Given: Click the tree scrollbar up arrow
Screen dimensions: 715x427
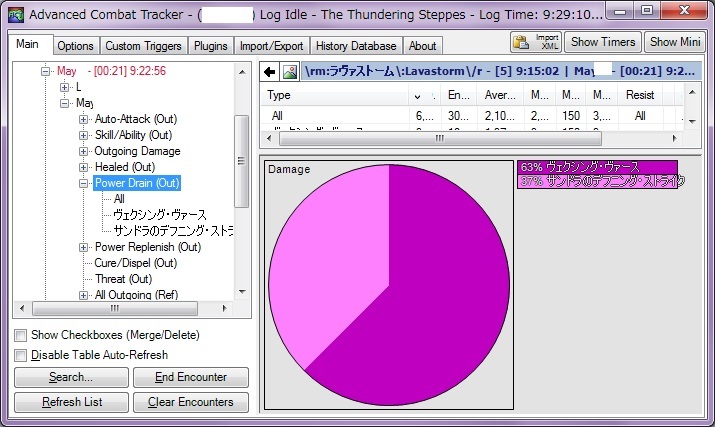Looking at the screenshot, I should pyautogui.click(x=242, y=72).
